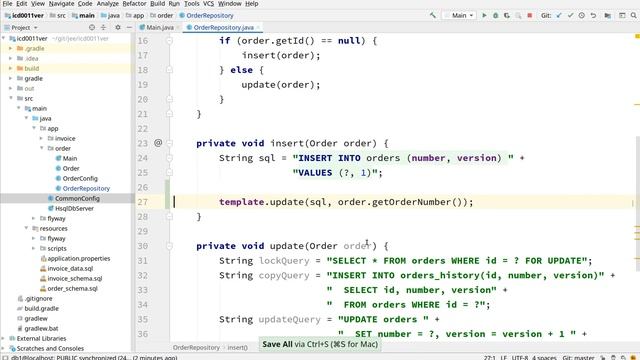Show Git history clock icon
Screen dimensions: 640x360
coord(582,16)
